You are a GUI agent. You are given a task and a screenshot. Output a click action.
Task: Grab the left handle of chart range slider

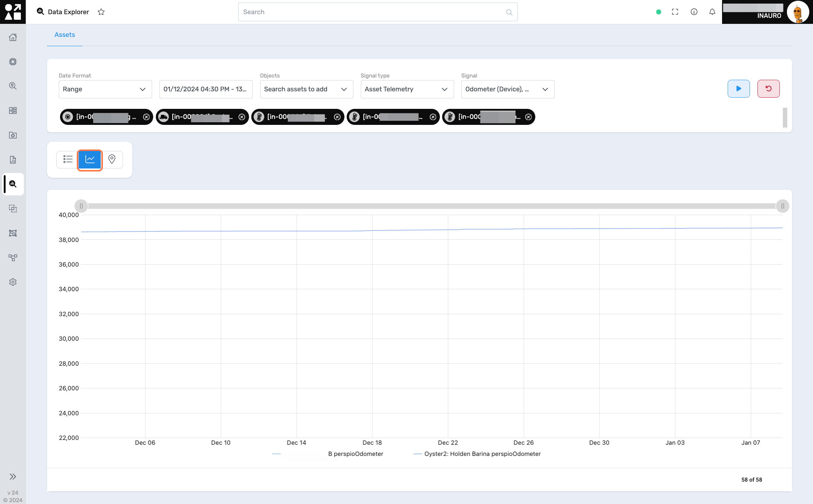coord(81,206)
